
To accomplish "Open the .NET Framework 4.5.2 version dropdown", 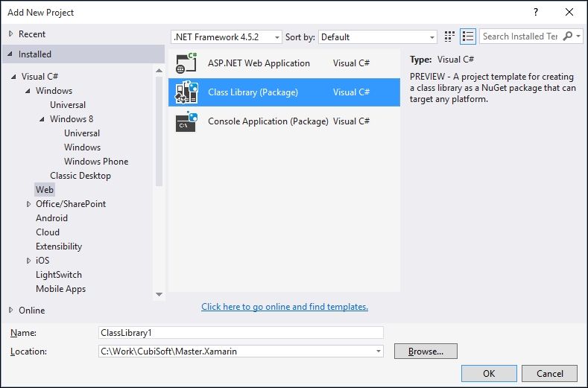I will click(x=226, y=37).
